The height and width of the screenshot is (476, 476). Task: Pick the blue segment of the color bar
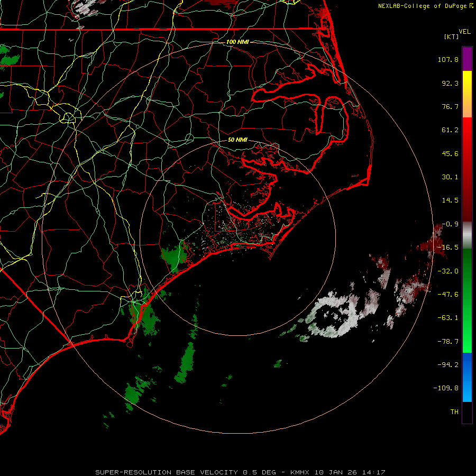point(467,377)
